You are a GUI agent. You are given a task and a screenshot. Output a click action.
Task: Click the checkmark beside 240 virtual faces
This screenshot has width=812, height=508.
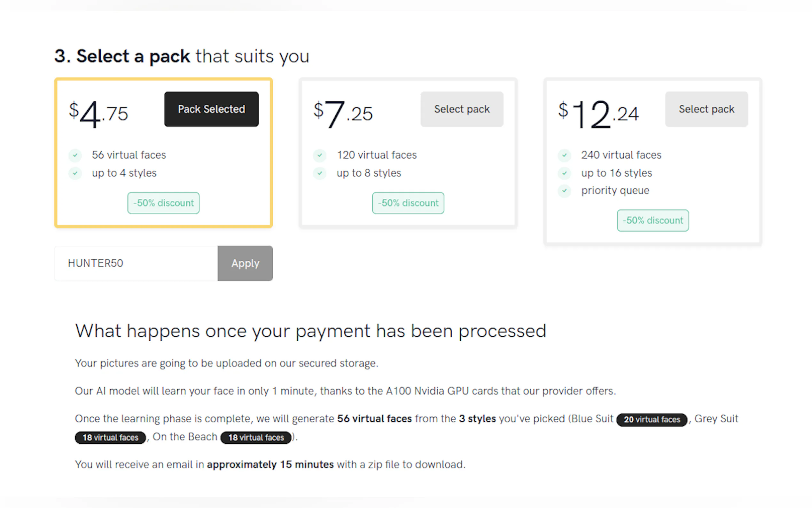(x=564, y=155)
